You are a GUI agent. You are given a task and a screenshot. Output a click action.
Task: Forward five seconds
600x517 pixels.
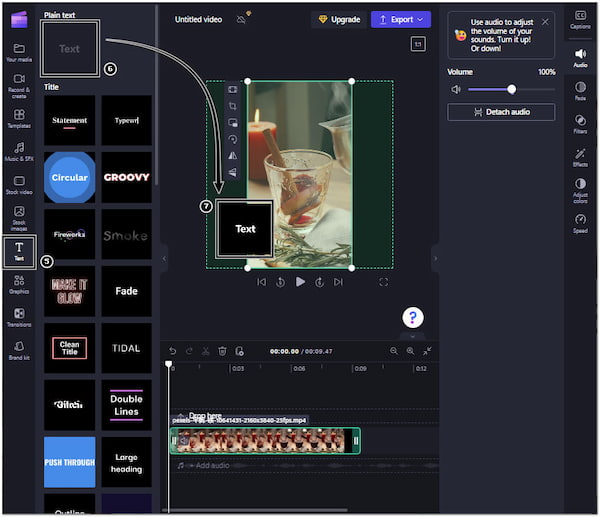point(320,282)
